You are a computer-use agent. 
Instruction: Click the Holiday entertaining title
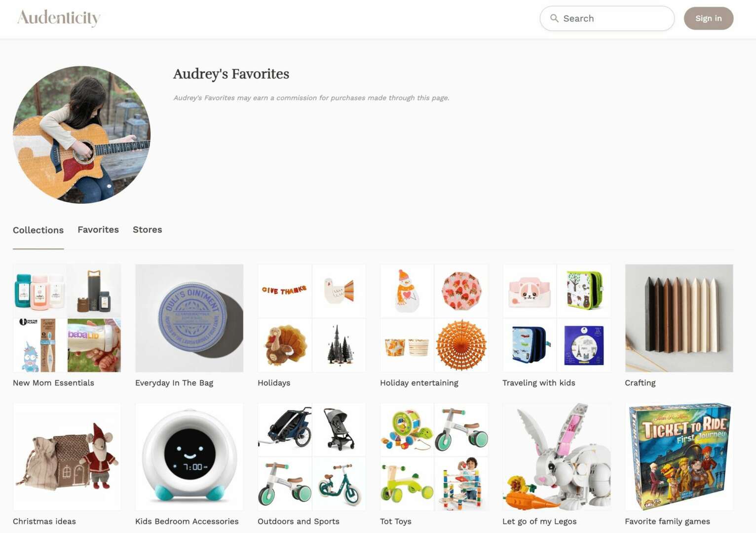point(419,383)
